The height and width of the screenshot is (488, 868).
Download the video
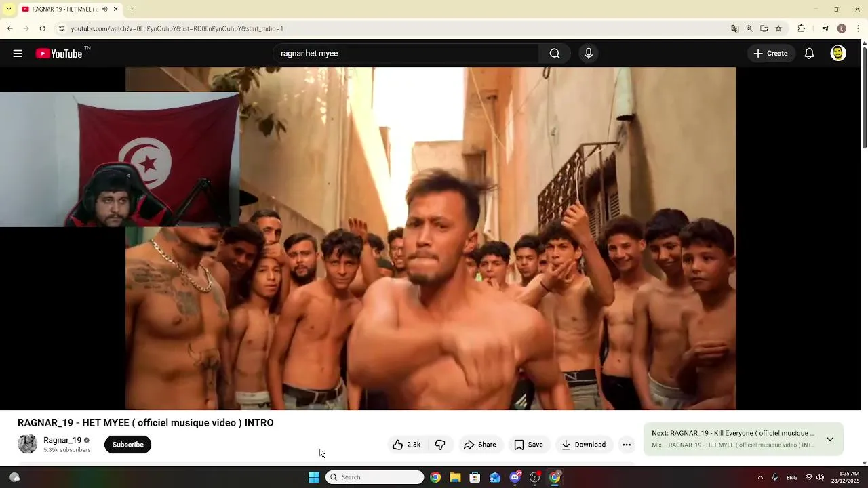pyautogui.click(x=584, y=445)
